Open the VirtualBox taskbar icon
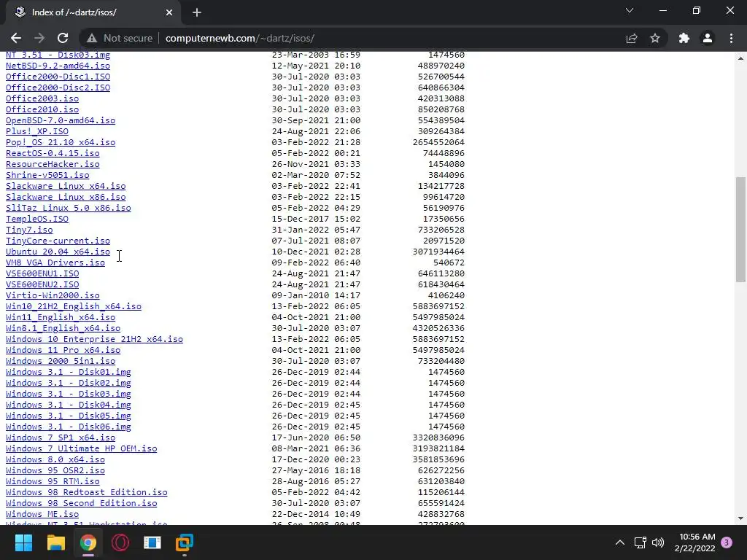 coord(185,542)
